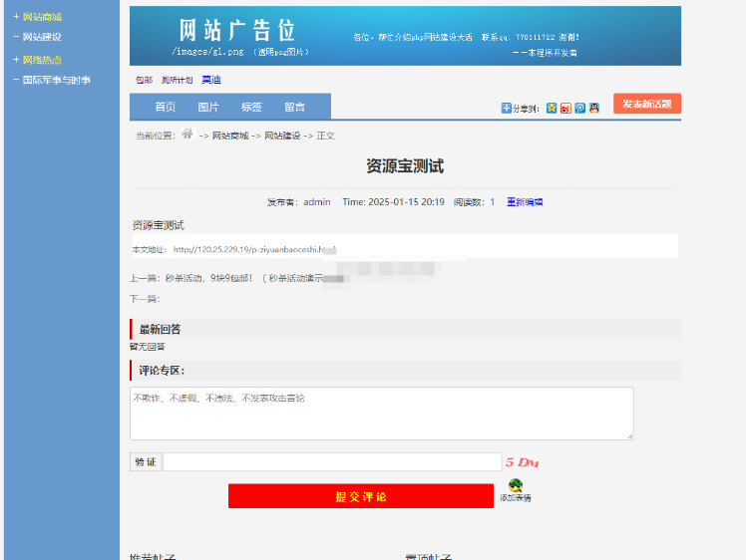The width and height of the screenshot is (746, 560).
Task: Share to Sina Weibo icon
Action: click(565, 109)
